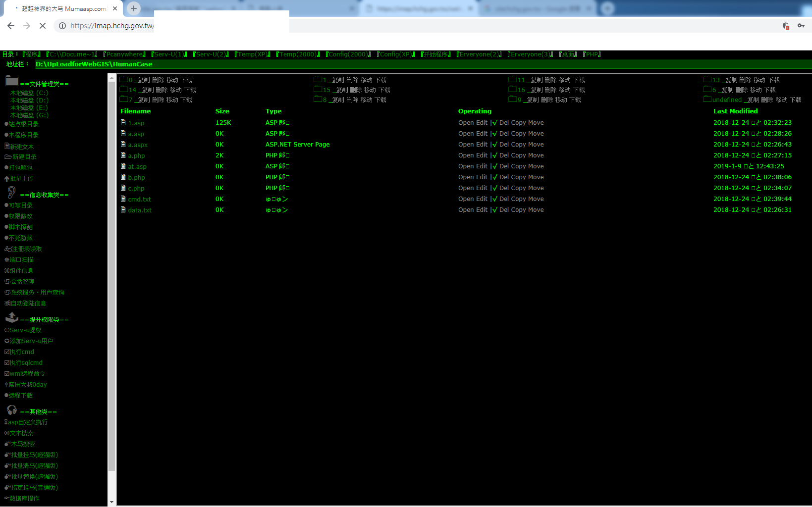Image resolution: width=812 pixels, height=507 pixels.
Task: Open 站点根目录 in sidebar
Action: 21,124
